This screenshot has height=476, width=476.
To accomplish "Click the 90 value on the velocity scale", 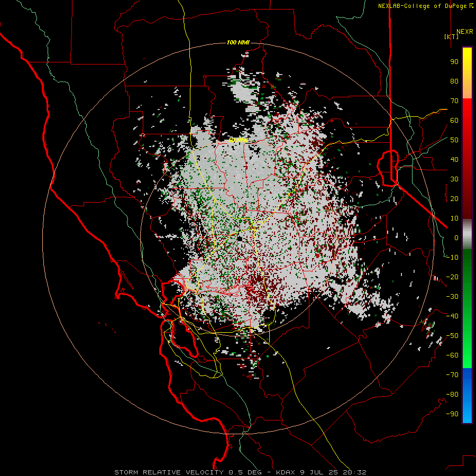I will 454,62.
